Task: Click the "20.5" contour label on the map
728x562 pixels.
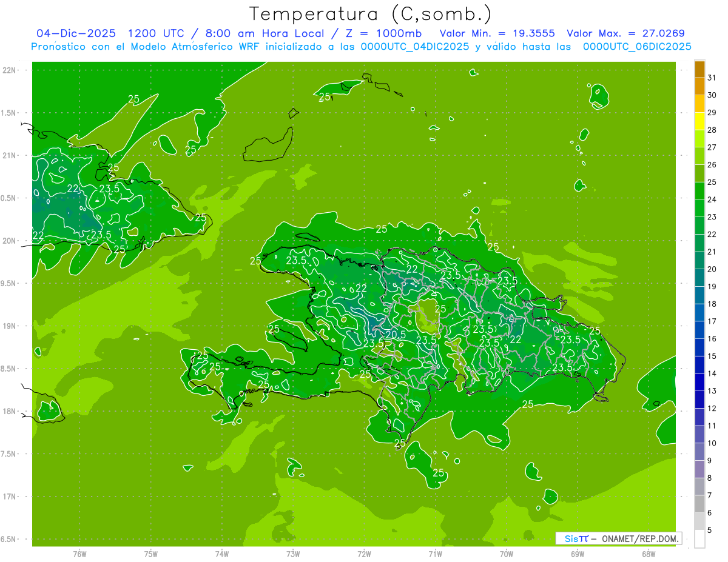Action: pyautogui.click(x=395, y=334)
